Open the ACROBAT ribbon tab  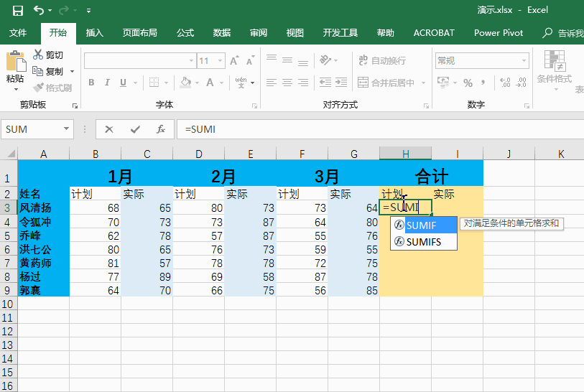[434, 33]
